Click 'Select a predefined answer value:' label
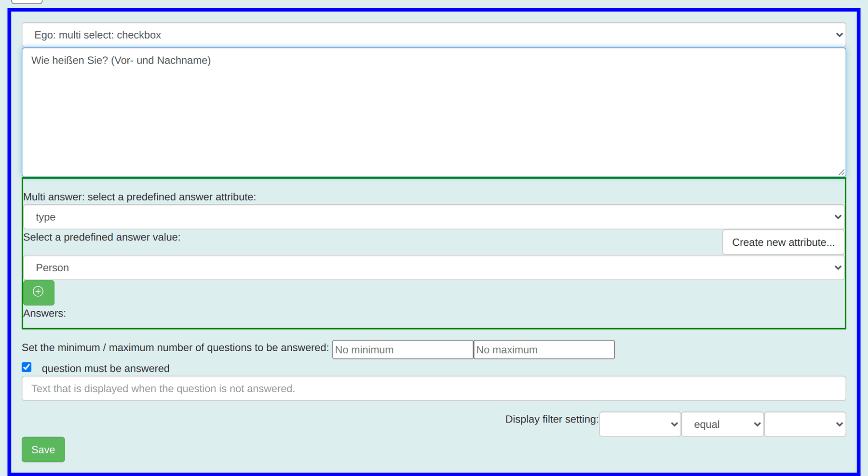 [x=102, y=237]
